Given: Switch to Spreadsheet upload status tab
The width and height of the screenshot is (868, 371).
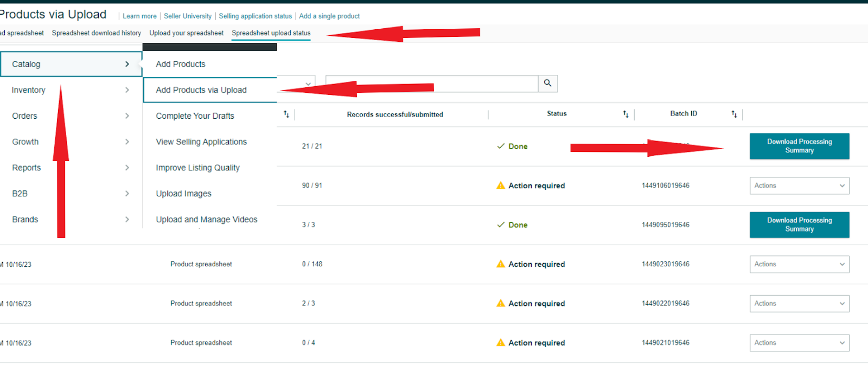Looking at the screenshot, I should [x=271, y=33].
